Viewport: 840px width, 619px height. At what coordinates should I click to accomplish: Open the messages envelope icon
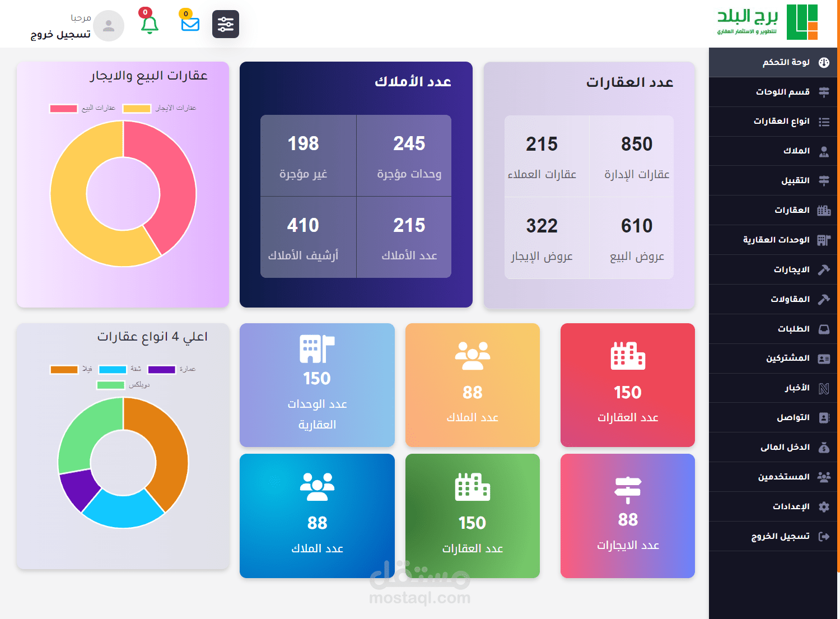click(190, 26)
